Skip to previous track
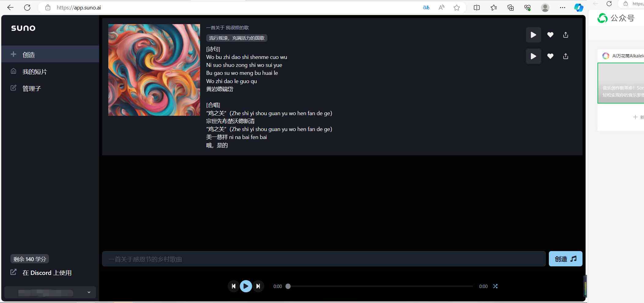Image resolution: width=644 pixels, height=303 pixels. tap(233, 286)
